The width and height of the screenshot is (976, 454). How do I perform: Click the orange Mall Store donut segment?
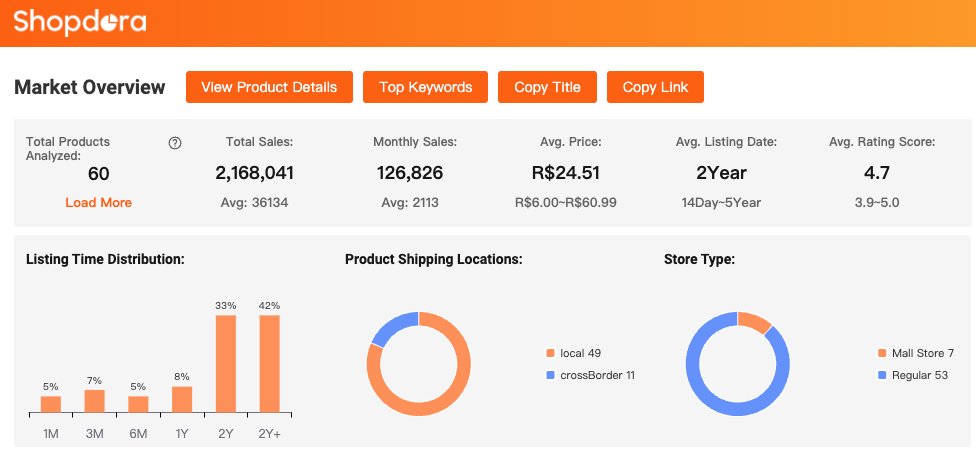pyautogui.click(x=756, y=322)
